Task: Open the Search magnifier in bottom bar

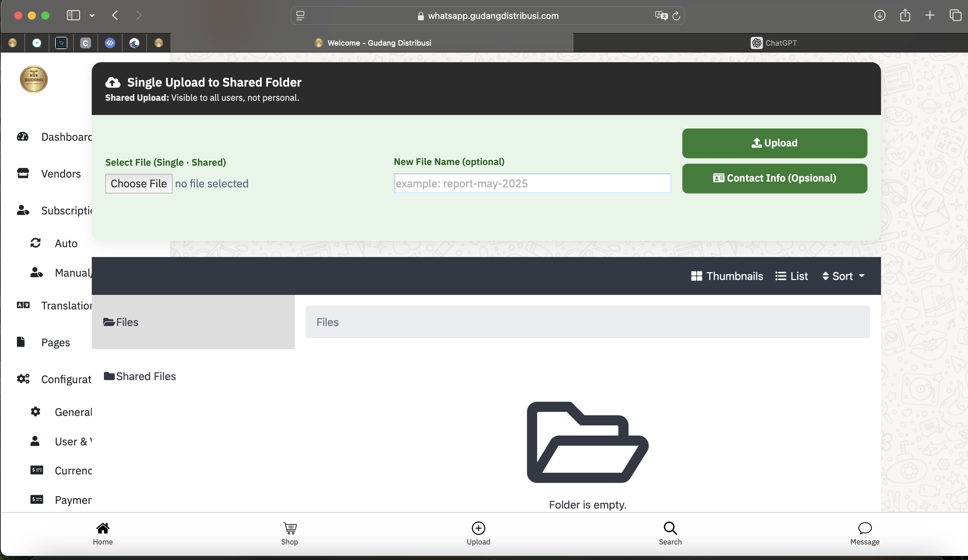Action: click(x=670, y=529)
